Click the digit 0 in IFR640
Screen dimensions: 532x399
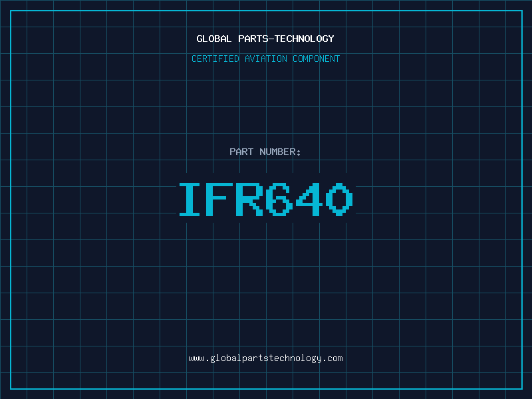[338, 199]
